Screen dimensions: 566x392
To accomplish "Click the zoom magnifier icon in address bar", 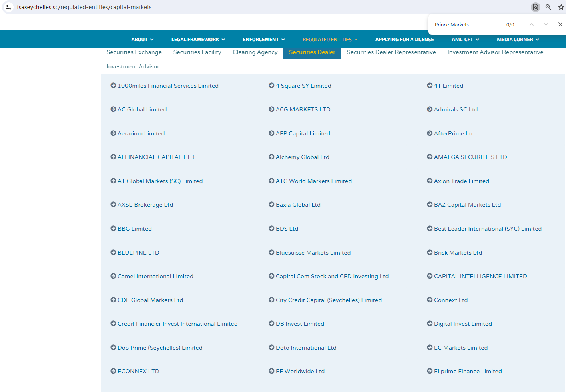I will pos(548,7).
